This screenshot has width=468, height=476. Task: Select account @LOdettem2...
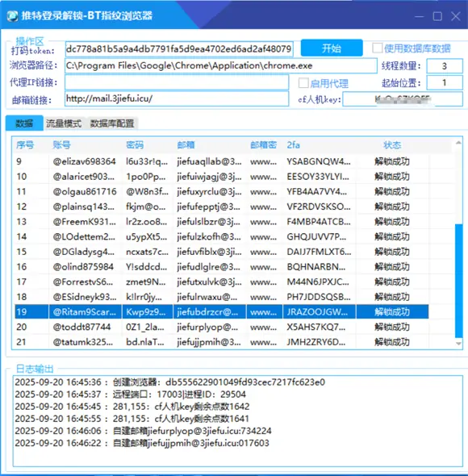point(84,236)
